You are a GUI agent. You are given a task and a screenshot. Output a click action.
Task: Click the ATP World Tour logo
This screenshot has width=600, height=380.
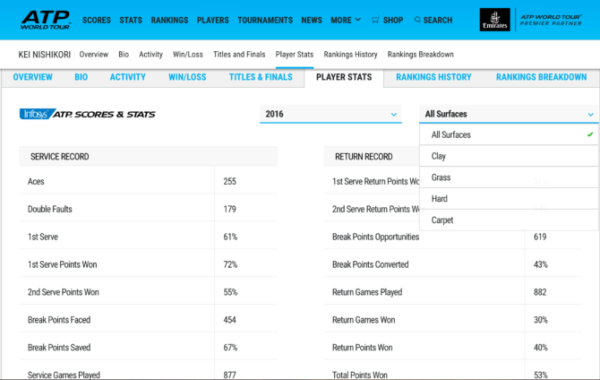[x=46, y=20]
